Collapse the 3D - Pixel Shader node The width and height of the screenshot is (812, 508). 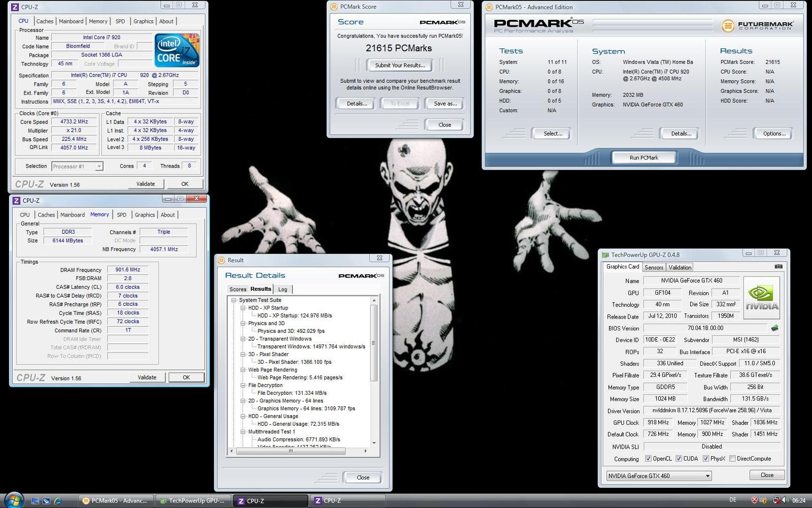tap(243, 354)
